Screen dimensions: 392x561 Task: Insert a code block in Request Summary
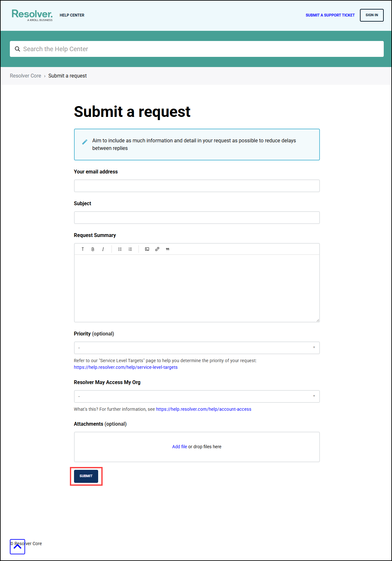point(147,249)
